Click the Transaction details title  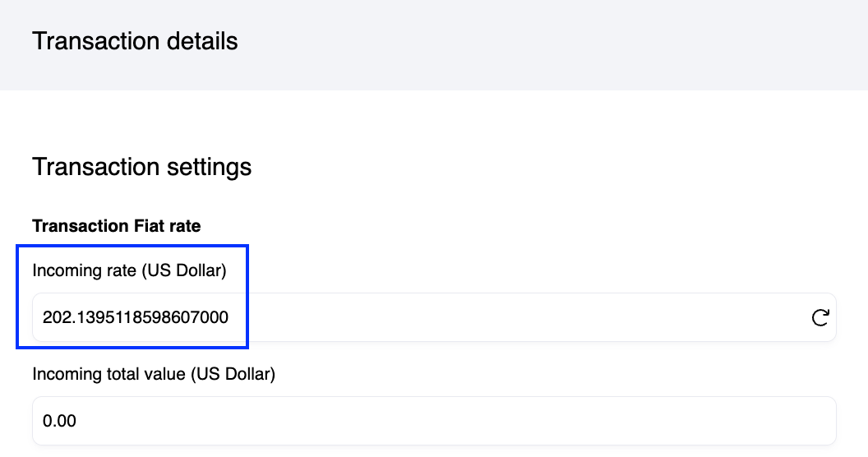click(135, 41)
